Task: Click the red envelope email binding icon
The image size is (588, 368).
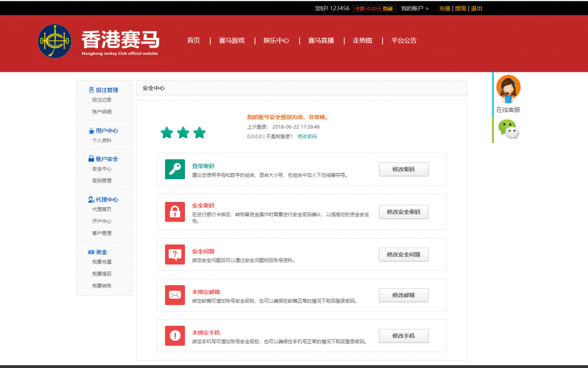Action: tap(175, 295)
